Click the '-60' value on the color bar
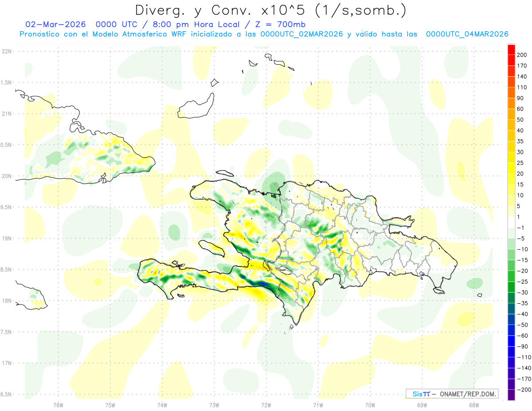 click(x=522, y=336)
